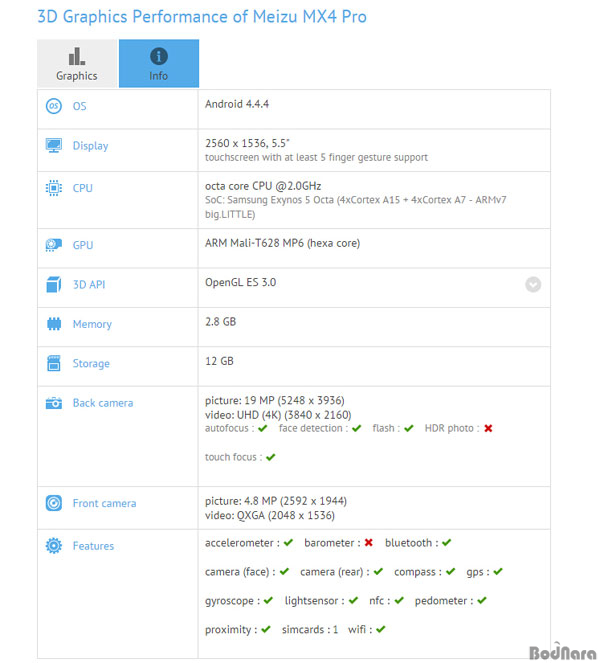Click the pedometer green checkmark
The width and height of the screenshot is (600, 663).
[x=482, y=600]
